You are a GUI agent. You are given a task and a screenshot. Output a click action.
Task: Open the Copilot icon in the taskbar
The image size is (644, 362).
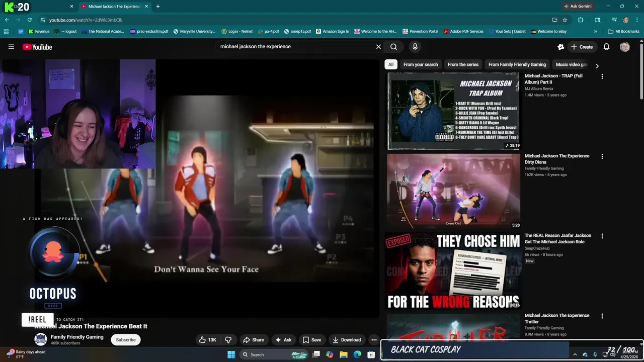(330, 354)
